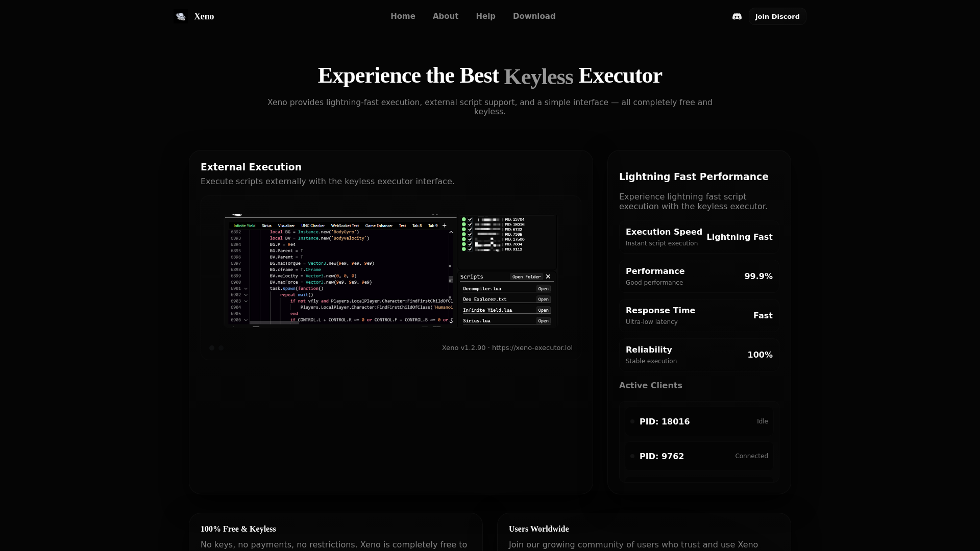Switch to the UNC Checker tab

pyautogui.click(x=313, y=226)
